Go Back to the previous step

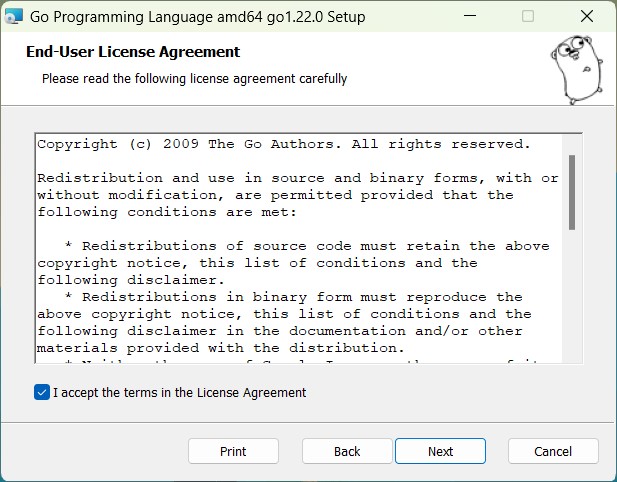pyautogui.click(x=347, y=451)
